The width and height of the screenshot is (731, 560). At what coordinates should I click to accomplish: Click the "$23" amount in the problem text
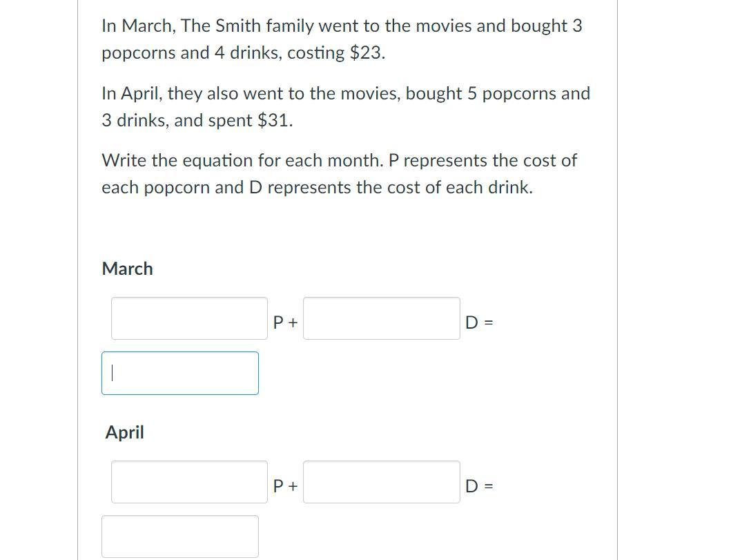tap(366, 53)
